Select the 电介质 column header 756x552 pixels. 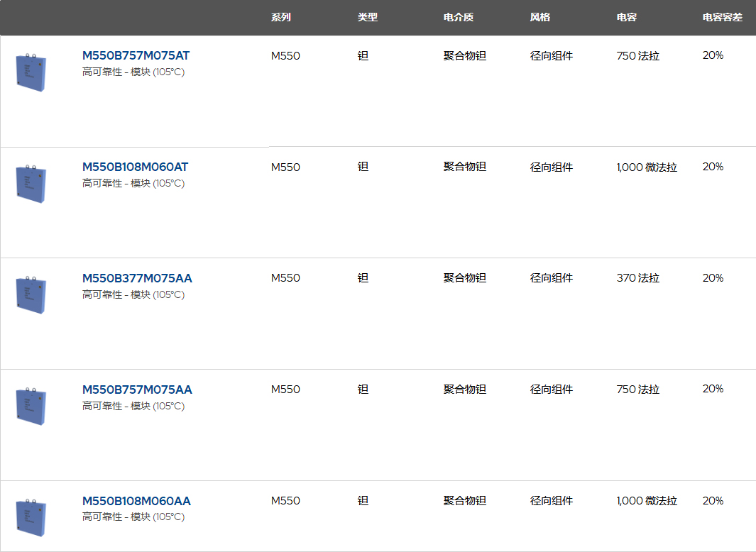tap(459, 17)
